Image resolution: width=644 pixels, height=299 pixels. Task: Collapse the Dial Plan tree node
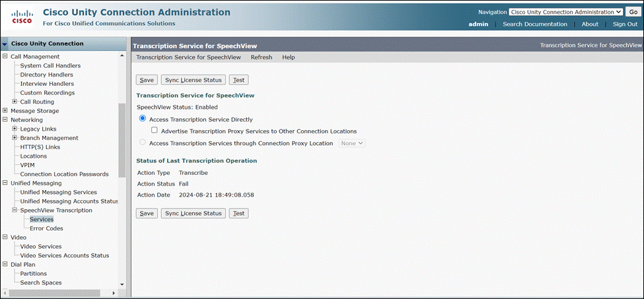click(x=5, y=264)
